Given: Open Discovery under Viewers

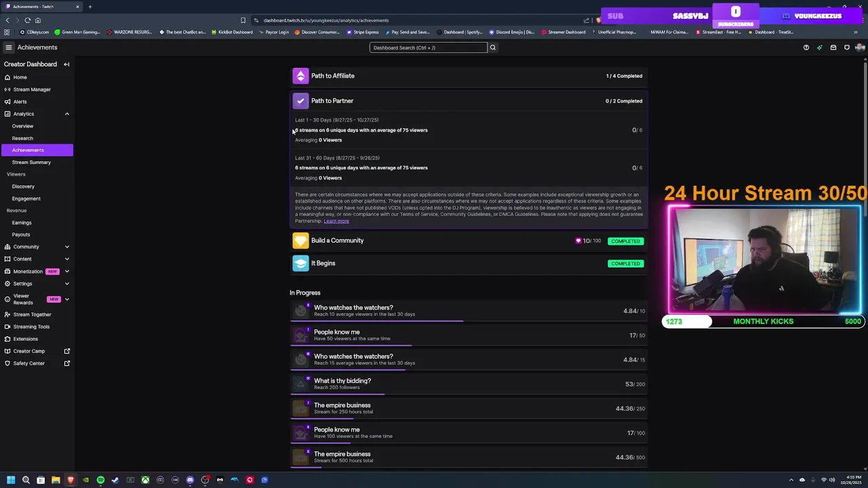Looking at the screenshot, I should [x=23, y=186].
